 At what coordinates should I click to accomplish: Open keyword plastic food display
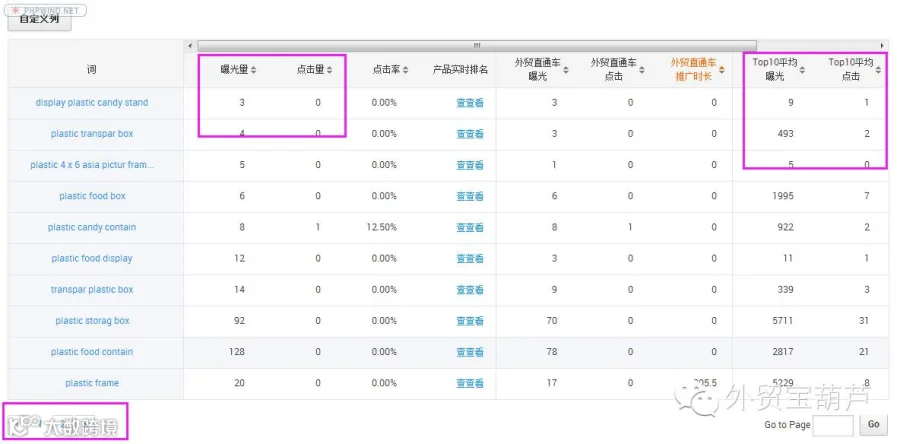click(x=92, y=258)
